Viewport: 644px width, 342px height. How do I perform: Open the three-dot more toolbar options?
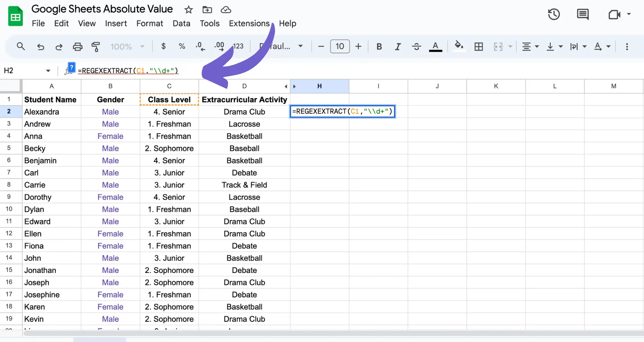tap(627, 47)
